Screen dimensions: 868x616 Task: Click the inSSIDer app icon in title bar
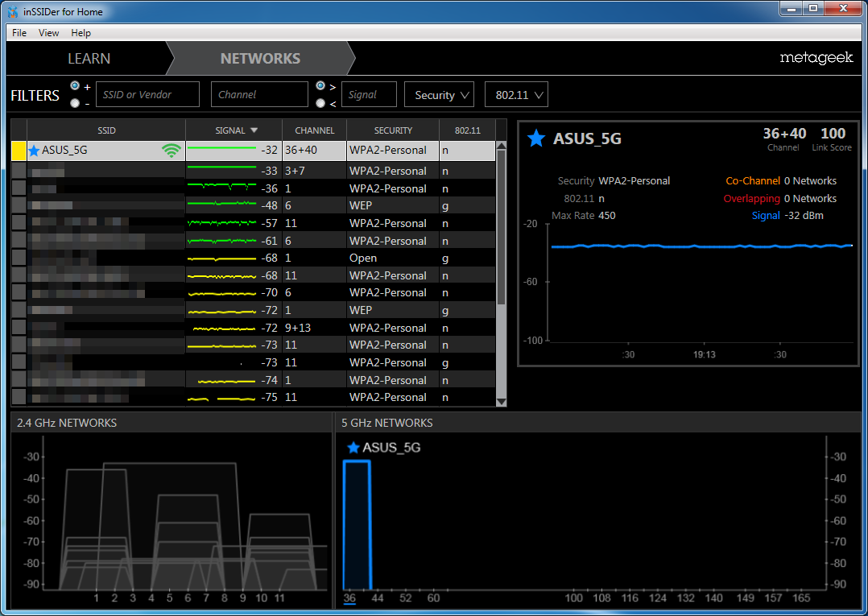tap(12, 11)
